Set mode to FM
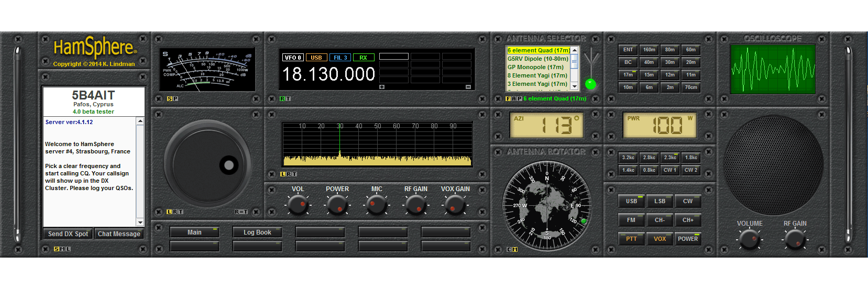Screen dimensions: 868x289 coord(632,220)
